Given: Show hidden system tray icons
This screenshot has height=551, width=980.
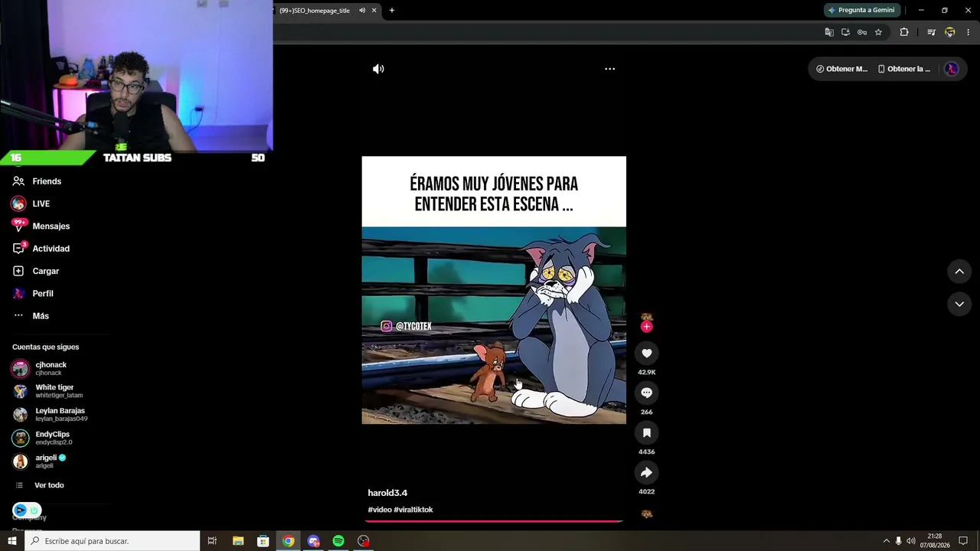Looking at the screenshot, I should pos(886,541).
